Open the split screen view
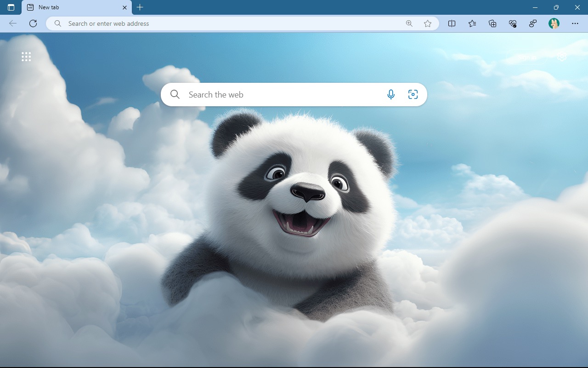This screenshot has height=368, width=588. [x=452, y=23]
